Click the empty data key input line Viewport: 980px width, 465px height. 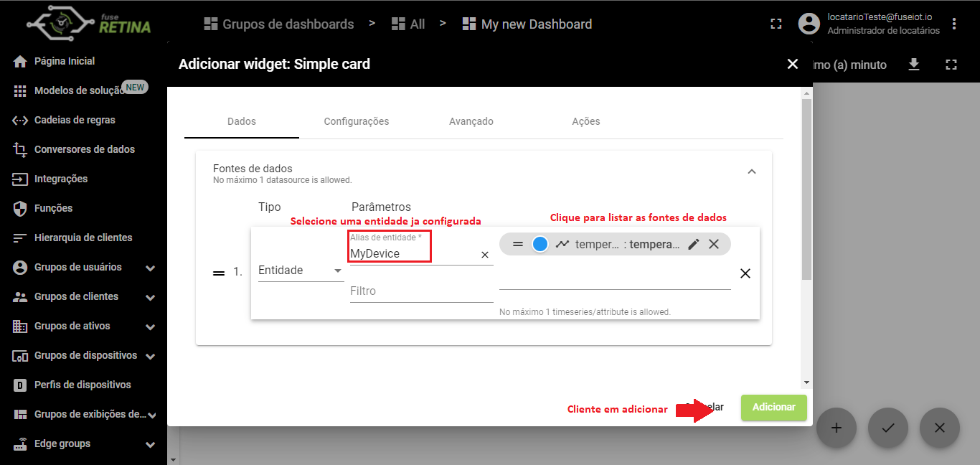click(615, 277)
